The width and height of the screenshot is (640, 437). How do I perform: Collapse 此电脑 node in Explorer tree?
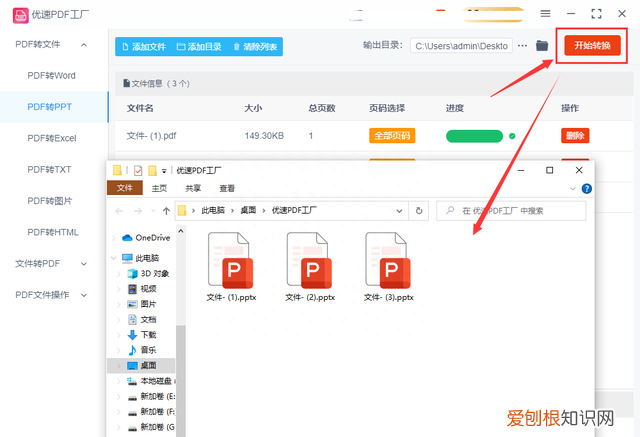113,258
